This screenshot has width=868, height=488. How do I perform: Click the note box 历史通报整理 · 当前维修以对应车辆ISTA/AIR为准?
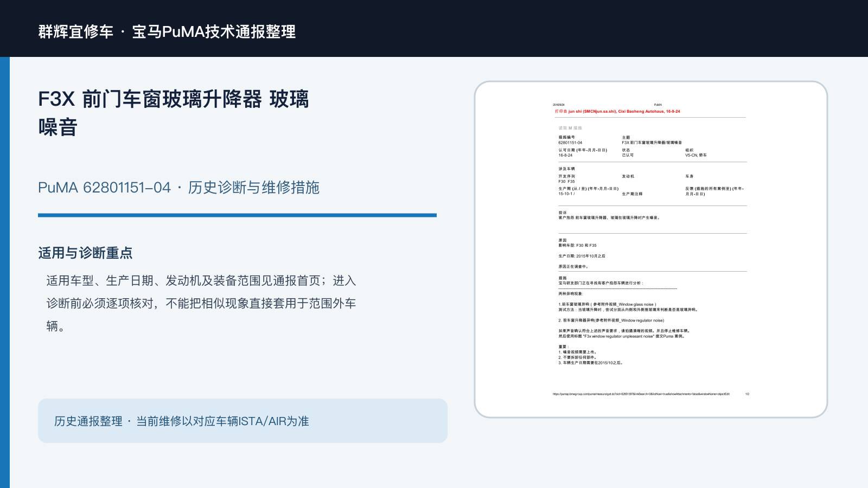point(242,421)
